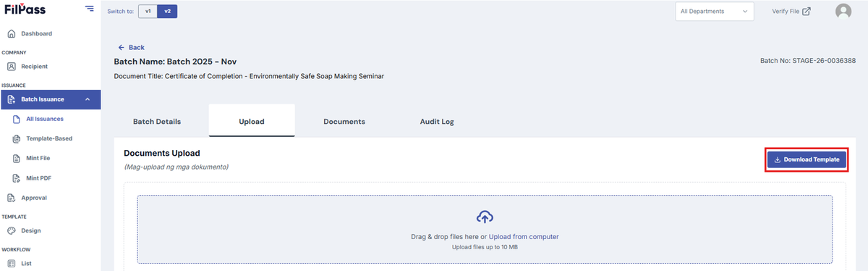The width and height of the screenshot is (868, 271).
Task: Open Template-Based submenu item
Action: pyautogui.click(x=49, y=138)
